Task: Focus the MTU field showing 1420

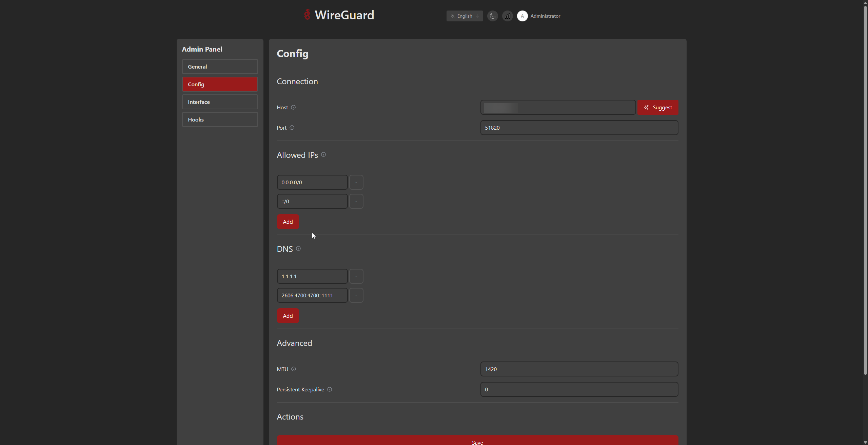Action: point(579,369)
